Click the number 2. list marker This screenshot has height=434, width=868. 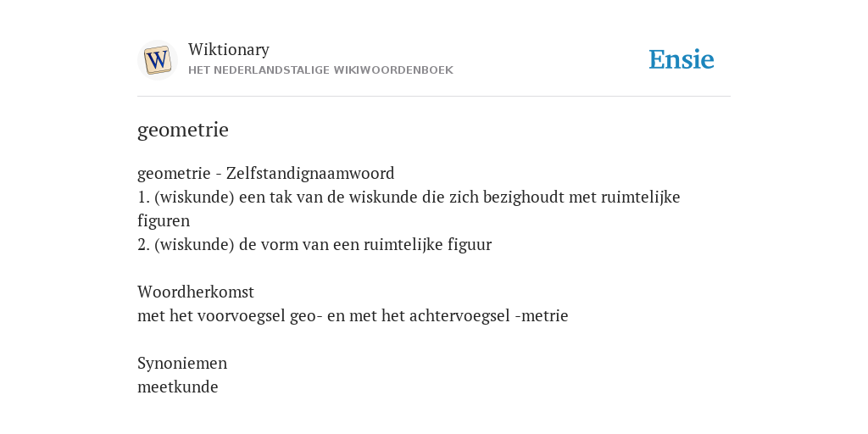143,245
